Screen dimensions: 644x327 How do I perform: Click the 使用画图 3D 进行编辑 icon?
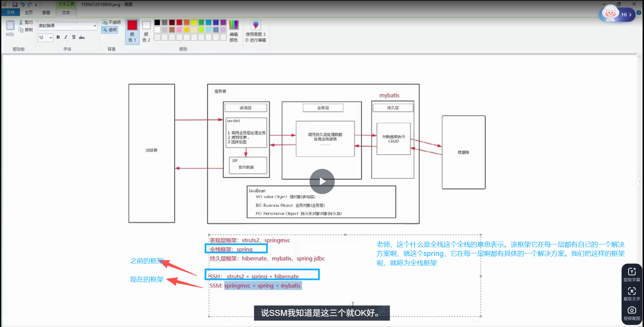(x=256, y=31)
